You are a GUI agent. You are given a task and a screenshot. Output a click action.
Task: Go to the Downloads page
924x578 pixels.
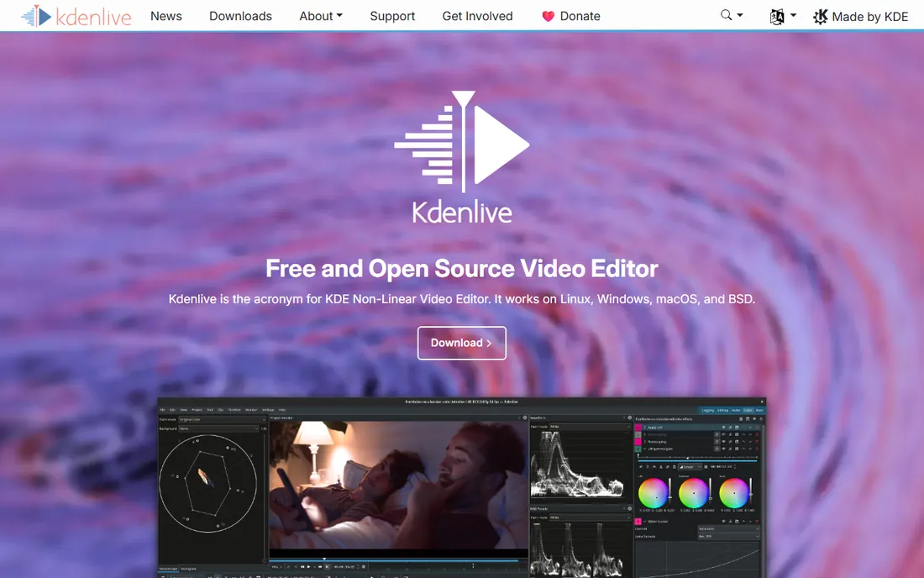pyautogui.click(x=240, y=16)
